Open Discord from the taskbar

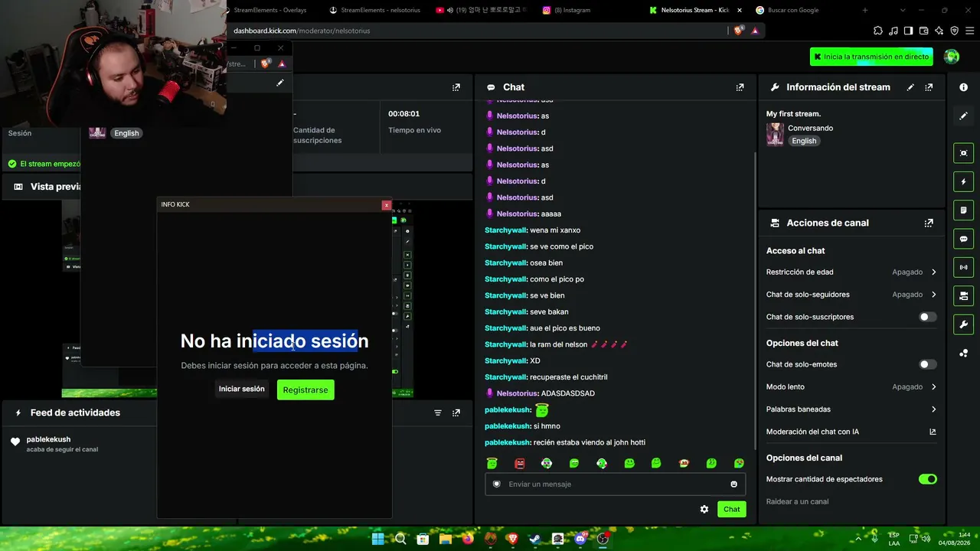[580, 539]
